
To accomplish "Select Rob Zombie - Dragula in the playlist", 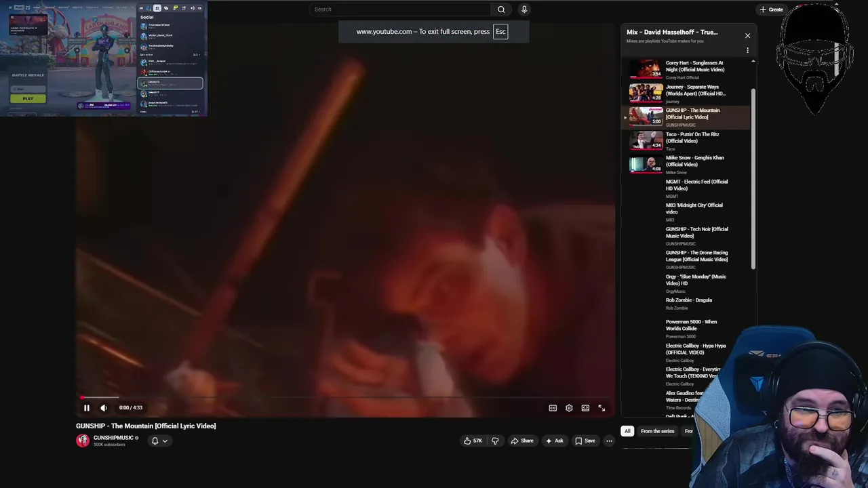I will pyautogui.click(x=686, y=304).
